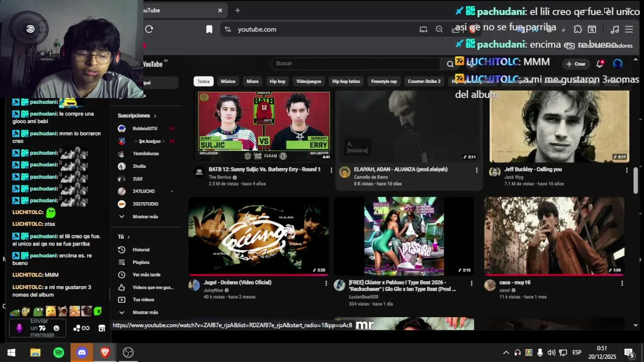Open options menu for caos muy Hi video
The height and width of the screenshot is (362, 644).
[x=622, y=283]
